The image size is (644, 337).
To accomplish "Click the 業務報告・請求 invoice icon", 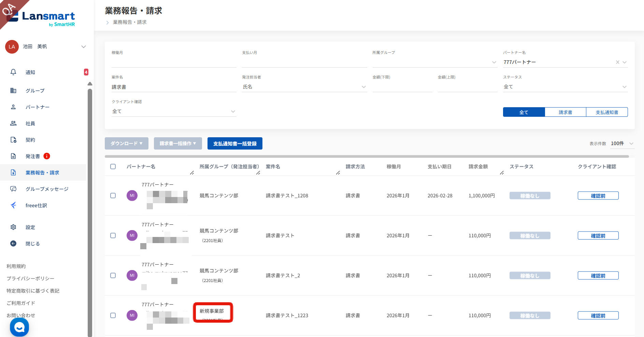I will click(x=13, y=172).
